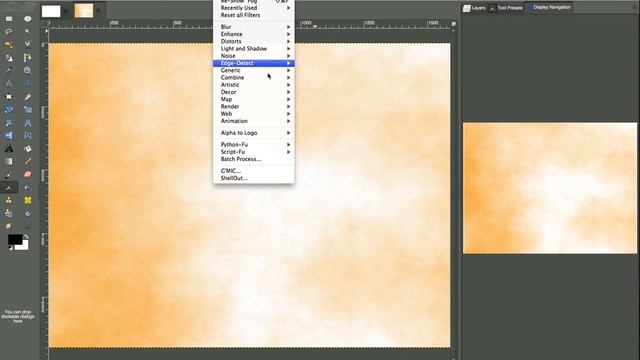640x360 pixels.
Task: Select the Zoom tool
Action: coord(27,71)
